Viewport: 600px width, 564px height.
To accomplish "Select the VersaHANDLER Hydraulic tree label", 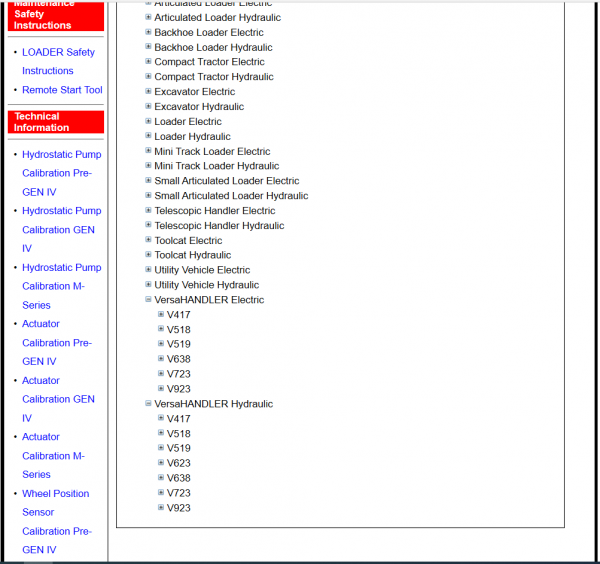I will 214,404.
